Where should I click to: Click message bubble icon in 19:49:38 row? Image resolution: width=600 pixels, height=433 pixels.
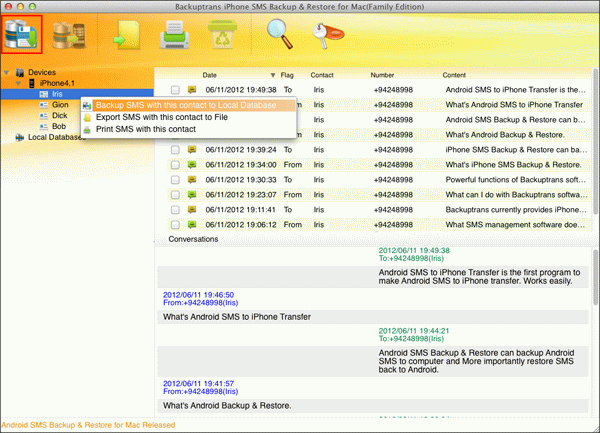tap(192, 90)
